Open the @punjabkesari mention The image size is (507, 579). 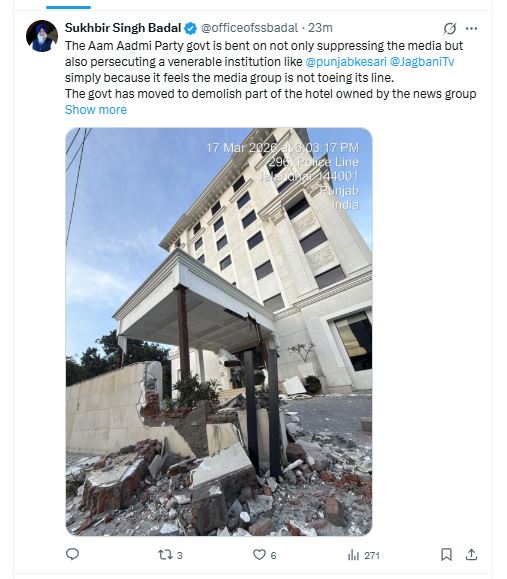(x=346, y=62)
